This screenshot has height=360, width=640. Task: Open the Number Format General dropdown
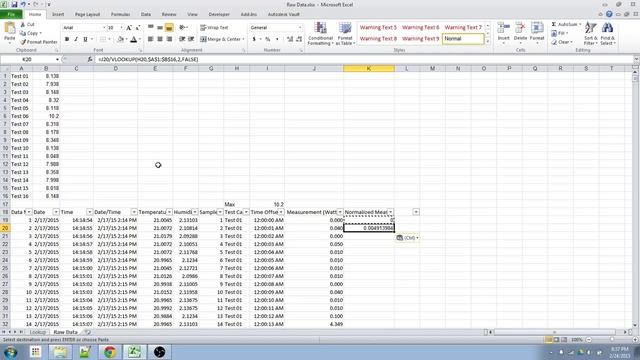300,27
